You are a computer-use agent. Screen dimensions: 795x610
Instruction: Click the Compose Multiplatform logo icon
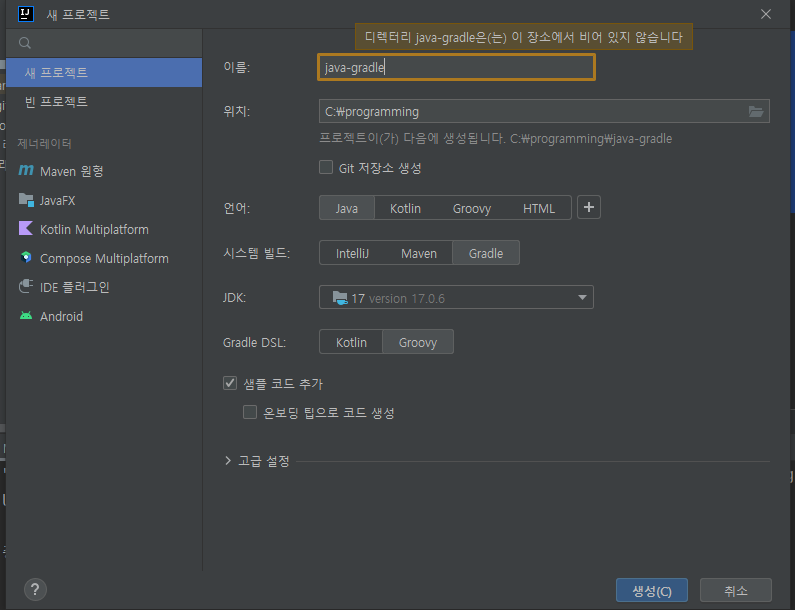tap(26, 258)
